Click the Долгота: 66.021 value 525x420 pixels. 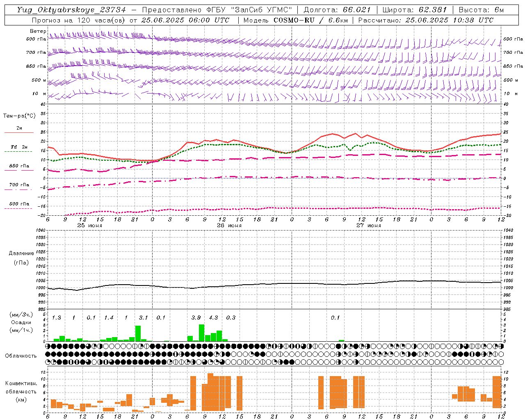coord(337,10)
